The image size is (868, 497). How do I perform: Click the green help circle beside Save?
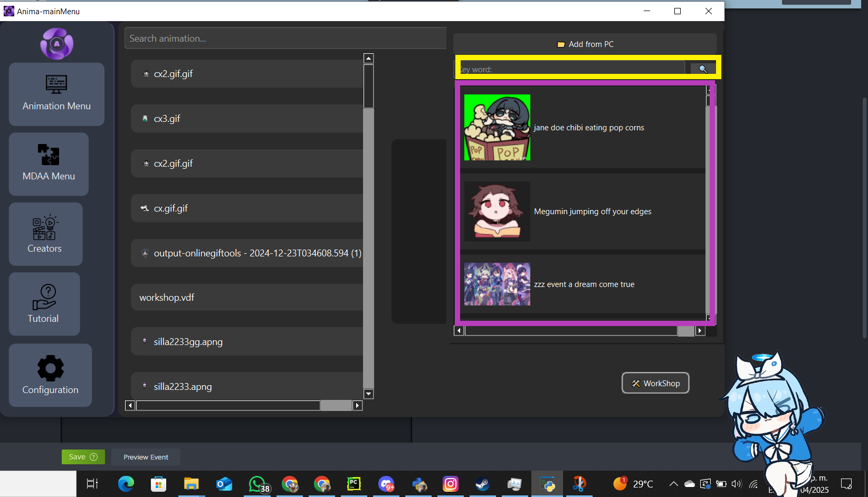[93, 456]
